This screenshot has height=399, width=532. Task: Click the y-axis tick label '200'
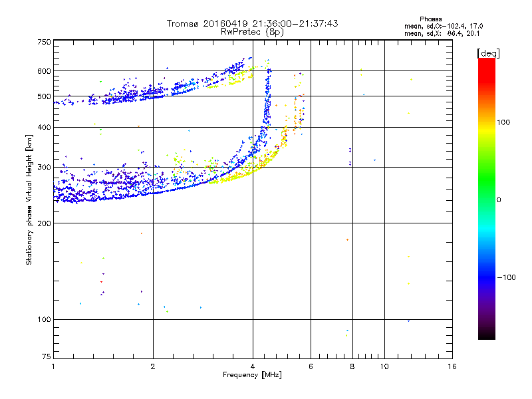[44, 223]
